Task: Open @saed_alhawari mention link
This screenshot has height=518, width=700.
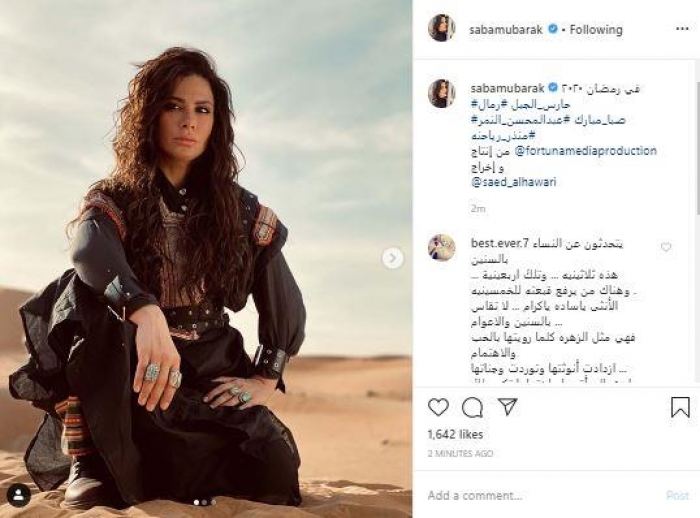Action: (513, 182)
